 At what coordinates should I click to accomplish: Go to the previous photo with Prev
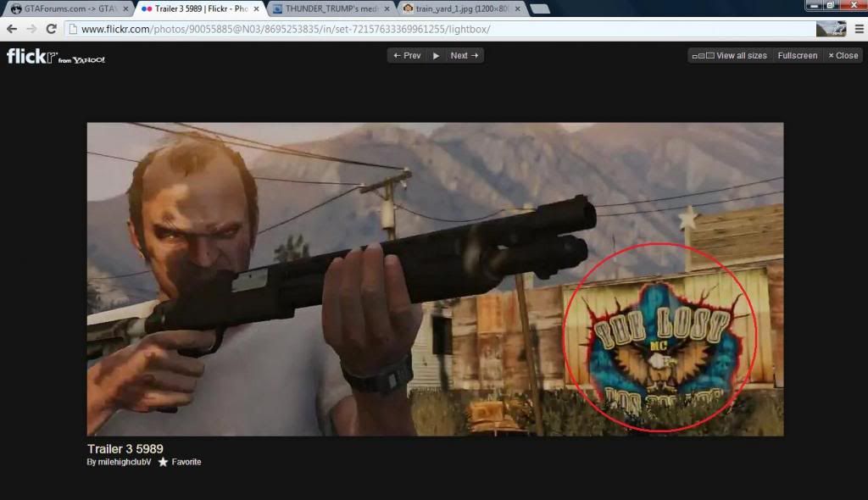coord(407,56)
